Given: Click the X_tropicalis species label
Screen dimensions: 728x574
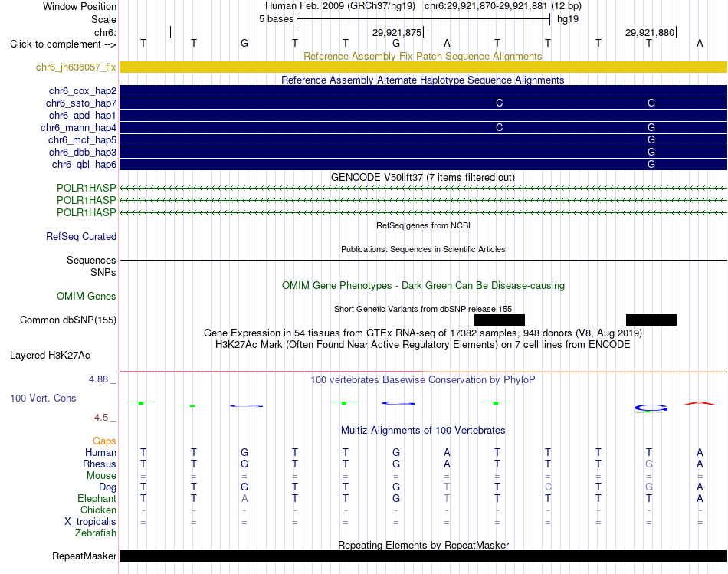Looking at the screenshot, I should point(90,522).
